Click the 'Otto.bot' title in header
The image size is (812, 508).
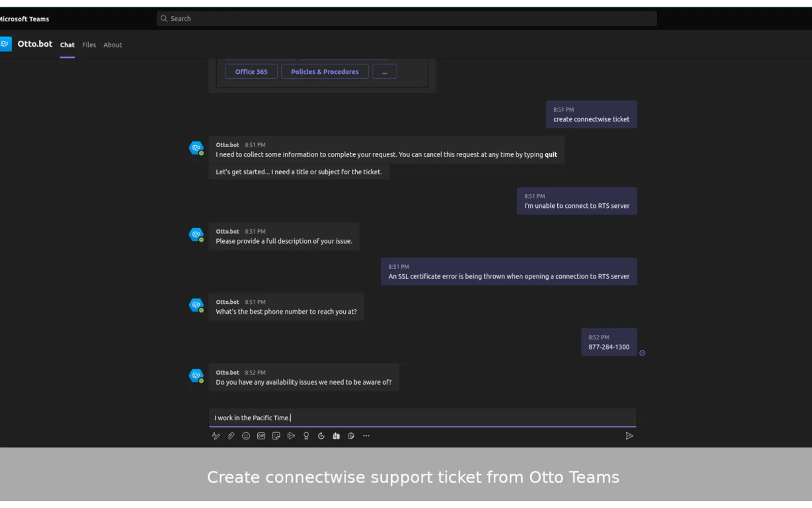pyautogui.click(x=35, y=44)
